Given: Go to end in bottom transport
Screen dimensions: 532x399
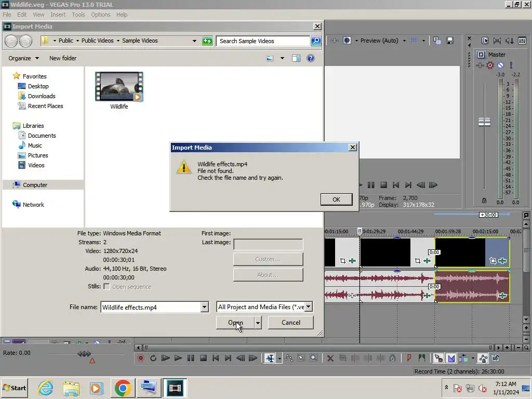Looking at the screenshot, I should click(228, 358).
